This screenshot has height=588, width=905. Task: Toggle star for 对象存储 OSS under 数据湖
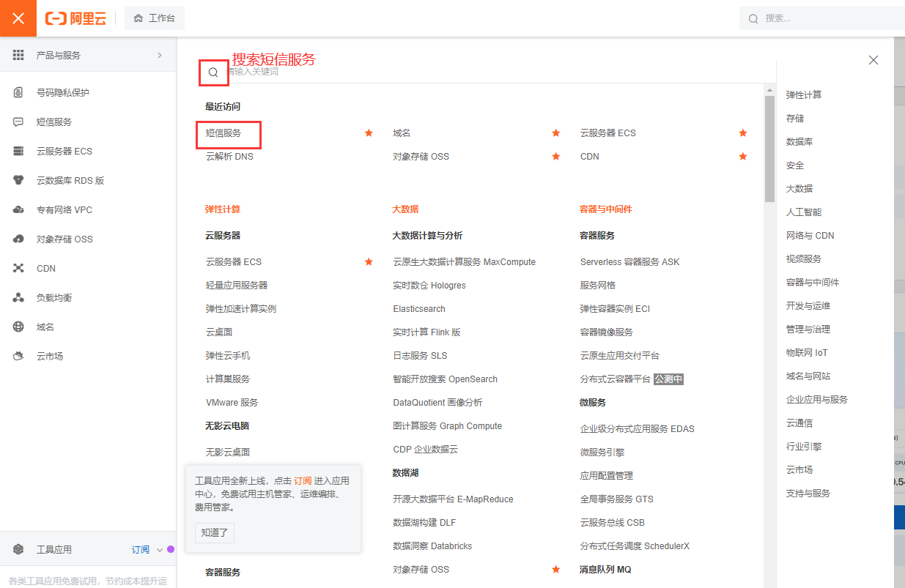coord(556,570)
